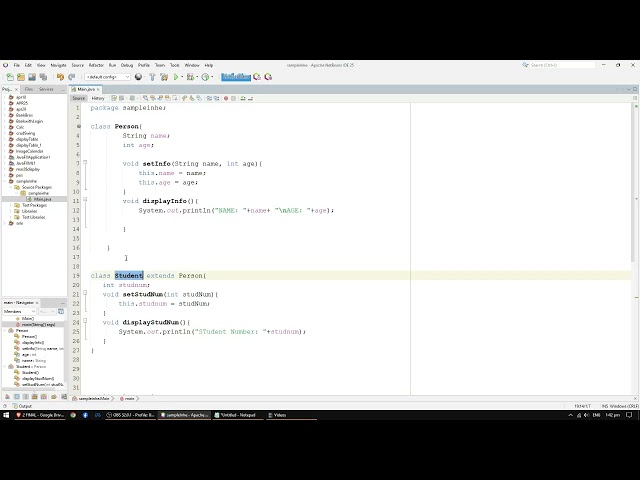640x480 pixels.
Task: Click the Profile Project toolbar icon
Action: [x=205, y=77]
